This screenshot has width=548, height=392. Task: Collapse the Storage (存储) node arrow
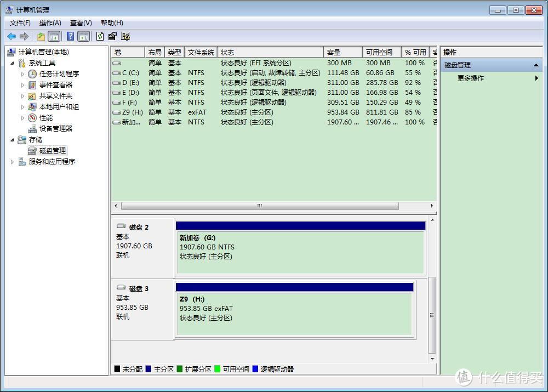[x=12, y=139]
